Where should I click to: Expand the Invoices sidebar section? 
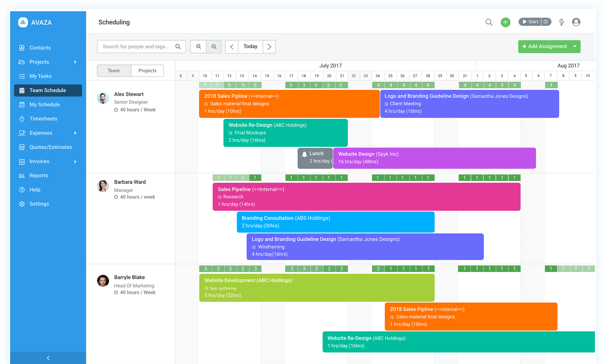coord(76,161)
